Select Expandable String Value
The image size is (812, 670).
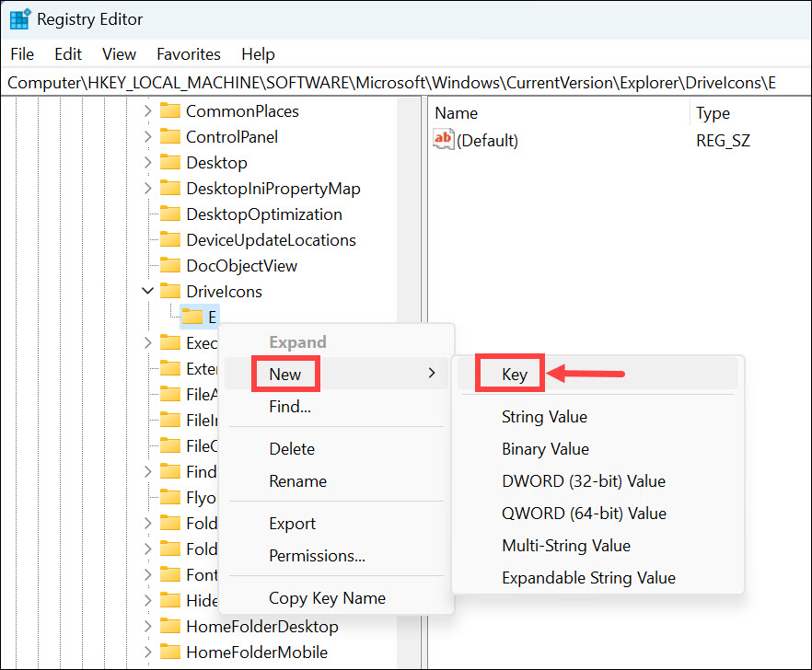pos(597,577)
